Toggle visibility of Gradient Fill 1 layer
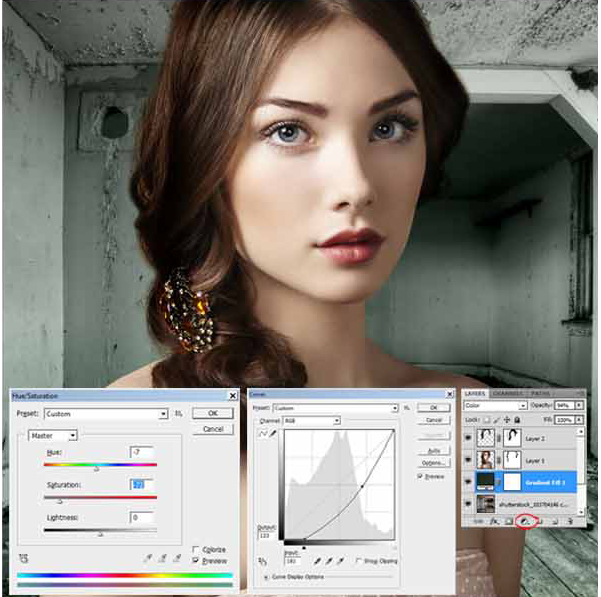The width and height of the screenshot is (601, 597). pos(468,482)
